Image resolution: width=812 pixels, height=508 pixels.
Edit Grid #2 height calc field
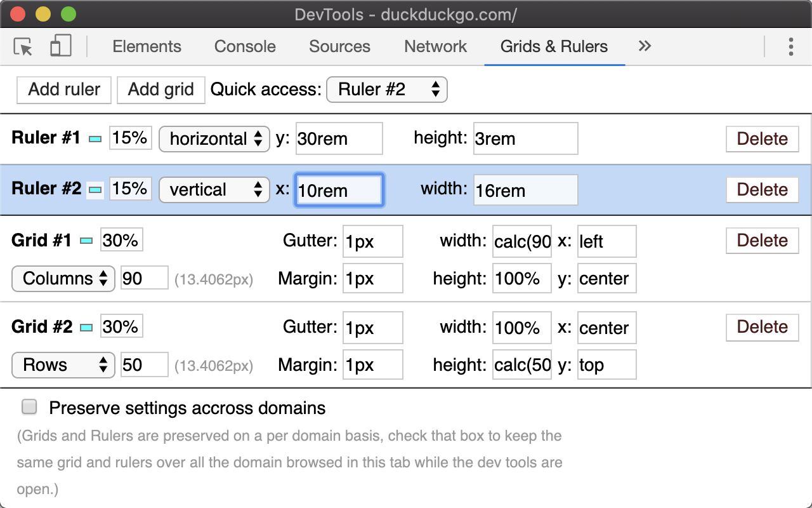tap(522, 364)
